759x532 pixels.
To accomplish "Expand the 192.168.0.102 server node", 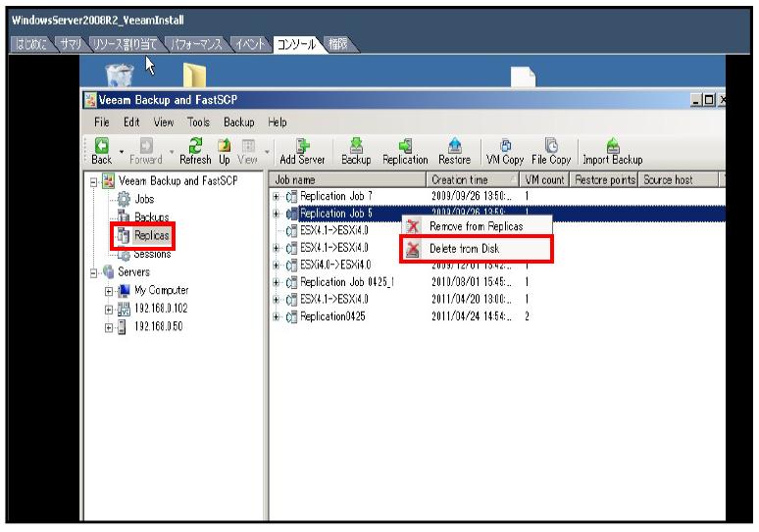I will [x=109, y=310].
